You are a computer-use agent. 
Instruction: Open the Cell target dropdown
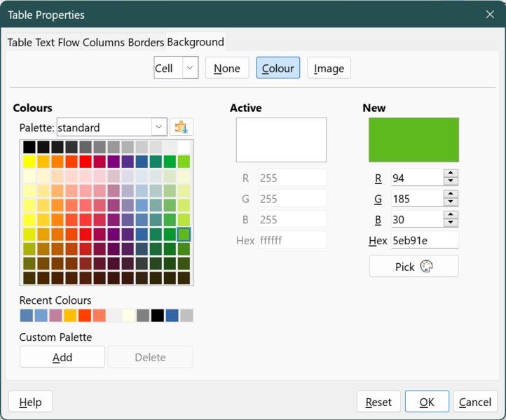click(190, 68)
